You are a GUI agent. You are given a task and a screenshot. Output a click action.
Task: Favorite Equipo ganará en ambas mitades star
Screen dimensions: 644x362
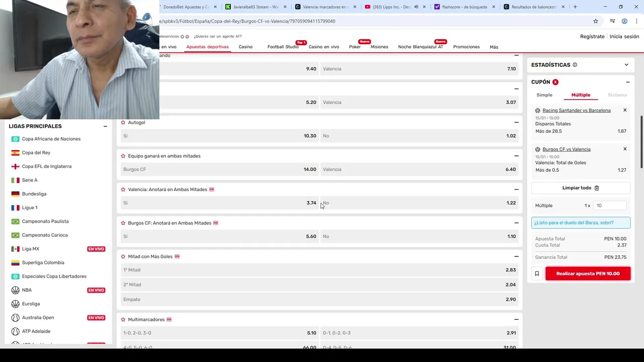tap(123, 156)
